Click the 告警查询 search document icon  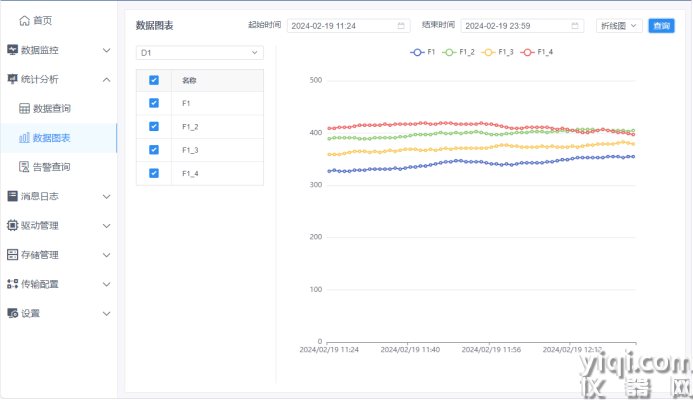click(x=24, y=167)
